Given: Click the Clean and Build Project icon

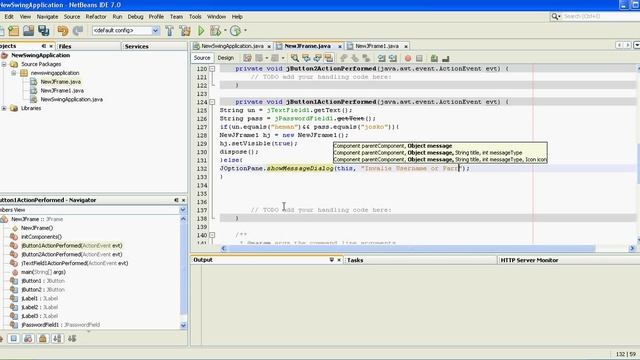Looking at the screenshot, I should (x=185, y=31).
